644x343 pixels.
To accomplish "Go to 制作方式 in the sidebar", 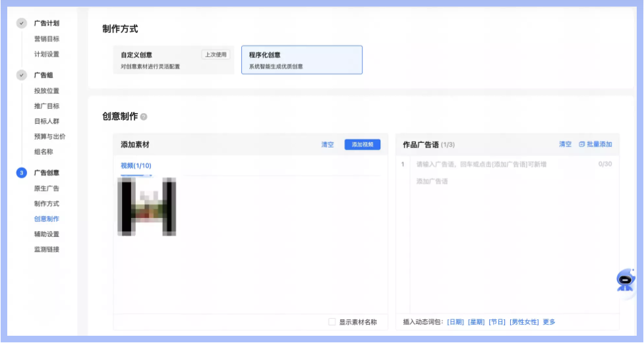I will (x=46, y=203).
